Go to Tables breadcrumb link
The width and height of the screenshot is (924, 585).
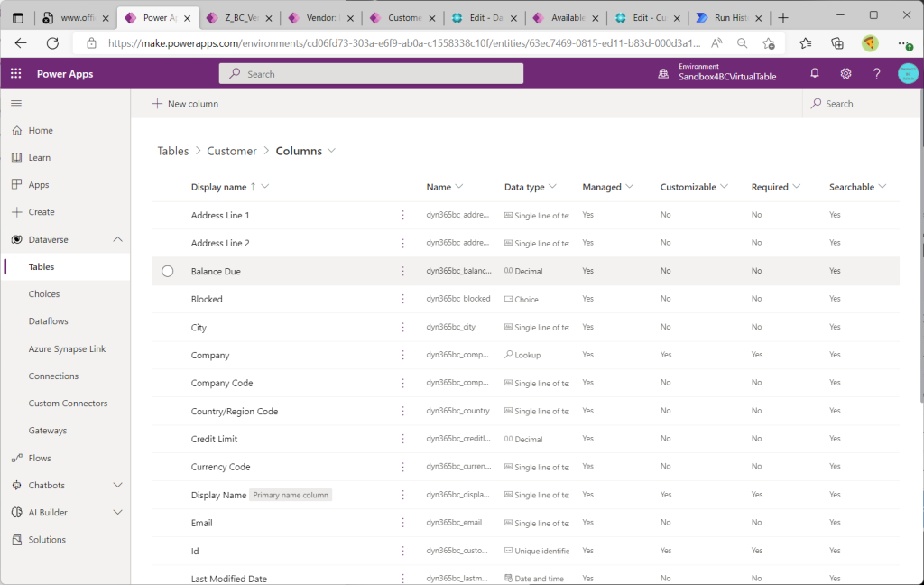tap(172, 151)
